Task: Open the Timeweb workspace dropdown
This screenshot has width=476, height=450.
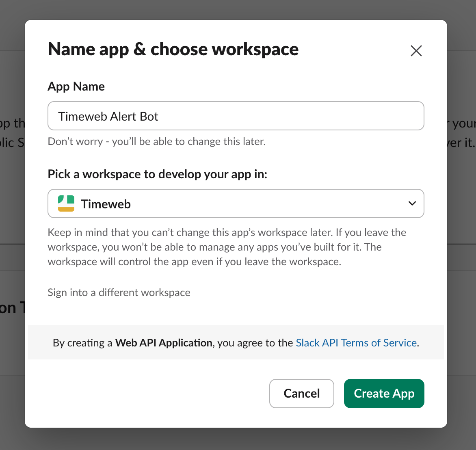Action: click(236, 203)
